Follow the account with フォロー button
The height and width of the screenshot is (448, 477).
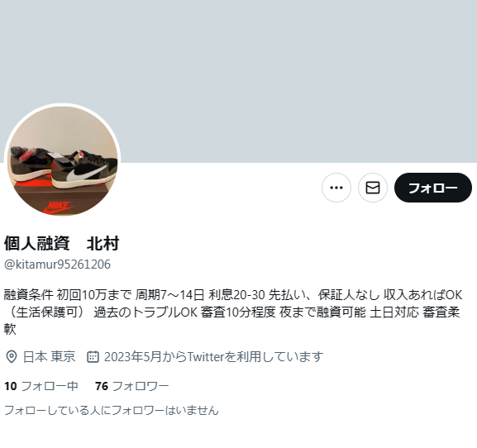click(x=433, y=188)
